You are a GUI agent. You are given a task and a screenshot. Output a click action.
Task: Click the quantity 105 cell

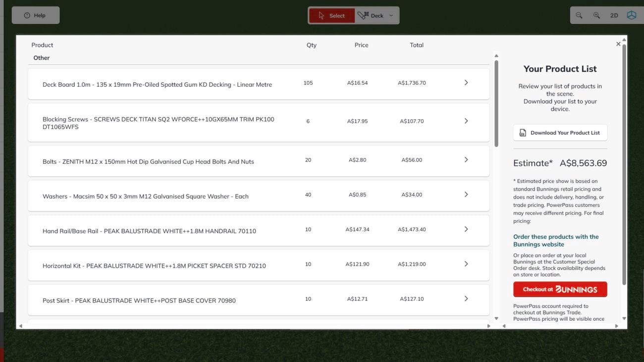tap(308, 83)
